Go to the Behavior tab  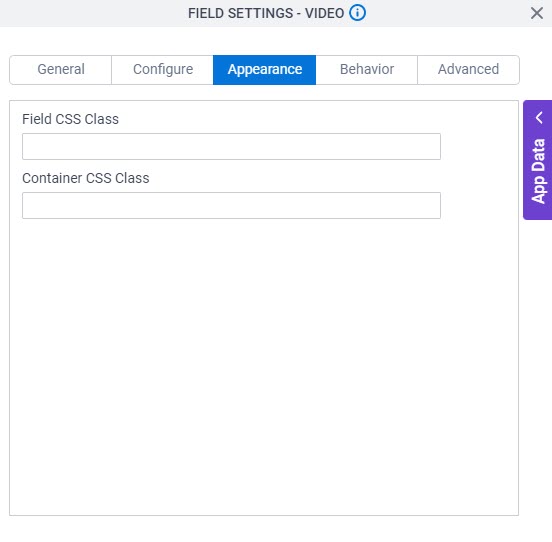pyautogui.click(x=366, y=69)
